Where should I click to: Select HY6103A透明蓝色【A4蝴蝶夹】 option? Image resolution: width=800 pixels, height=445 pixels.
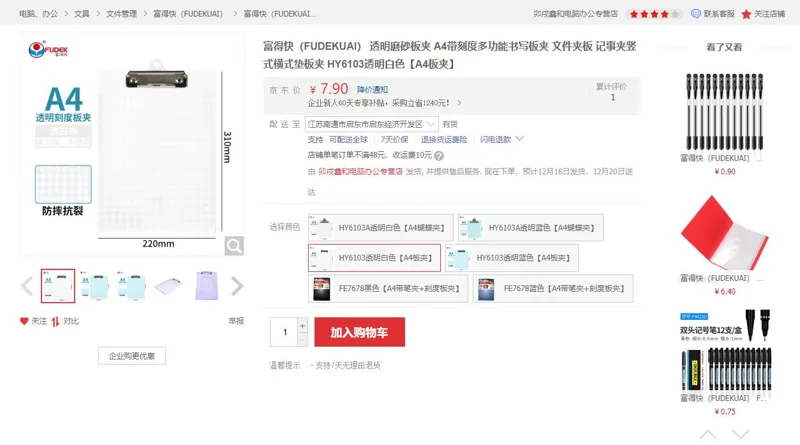click(531, 228)
